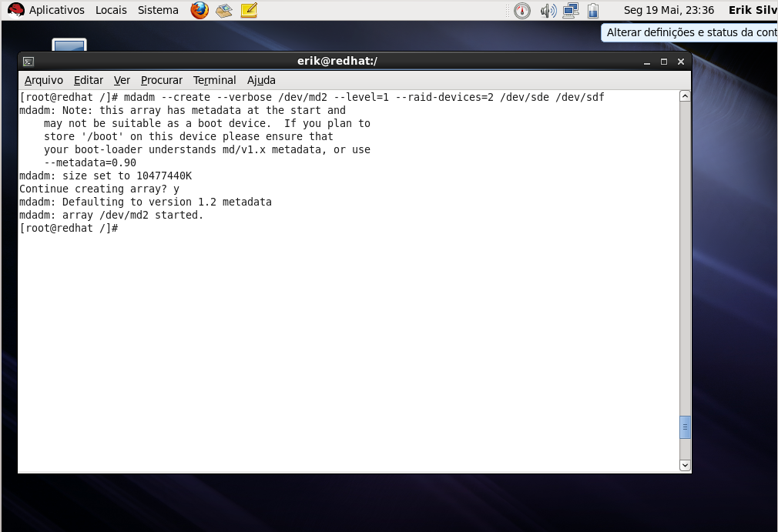Open the network monitor applet
The width and height of the screenshot is (778, 532).
click(x=570, y=10)
